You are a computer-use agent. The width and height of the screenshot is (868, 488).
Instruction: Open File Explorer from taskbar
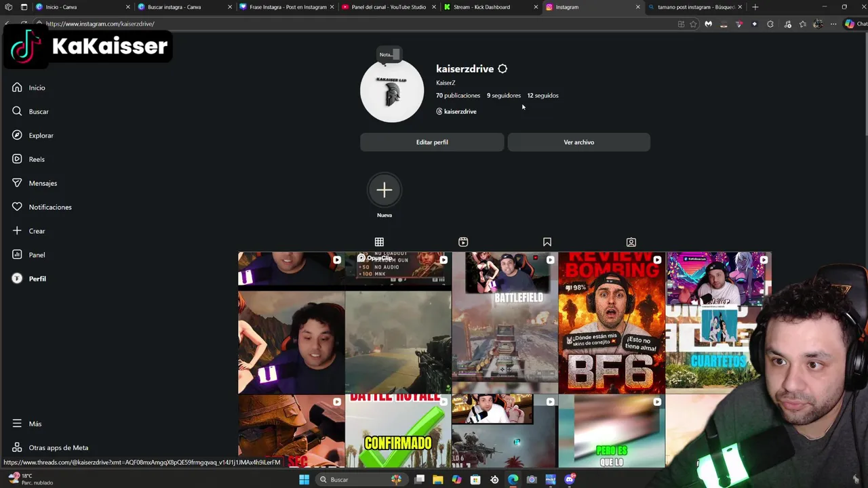[438, 480]
